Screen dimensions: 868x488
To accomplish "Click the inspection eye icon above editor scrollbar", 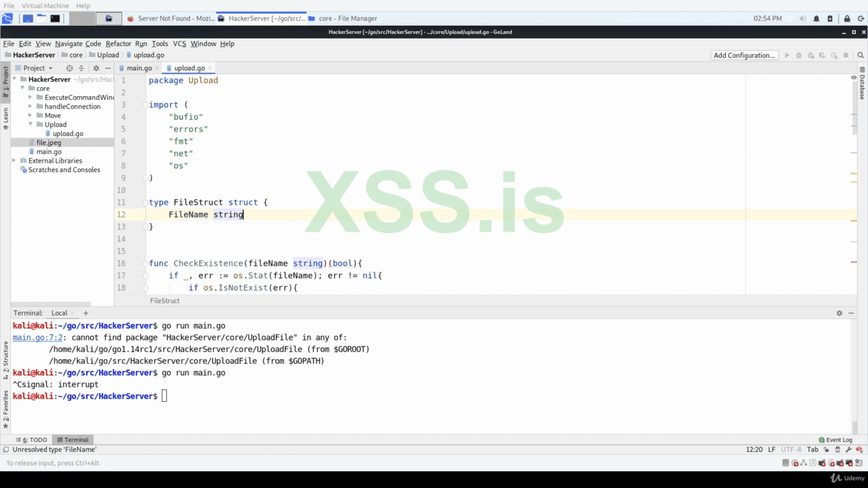I will click(x=854, y=78).
